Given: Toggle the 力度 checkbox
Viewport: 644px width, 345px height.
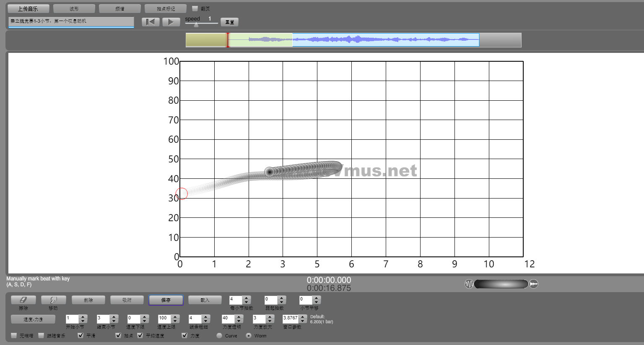Looking at the screenshot, I should [x=184, y=335].
